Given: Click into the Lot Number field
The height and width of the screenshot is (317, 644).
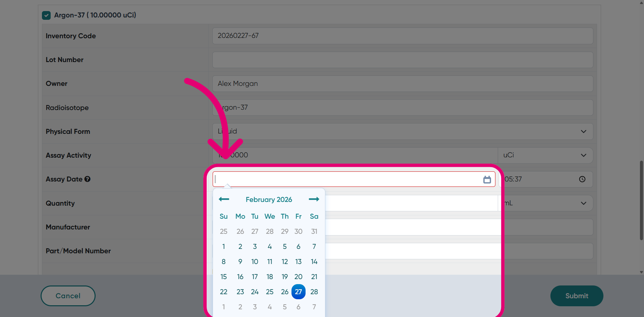Looking at the screenshot, I should (402, 60).
